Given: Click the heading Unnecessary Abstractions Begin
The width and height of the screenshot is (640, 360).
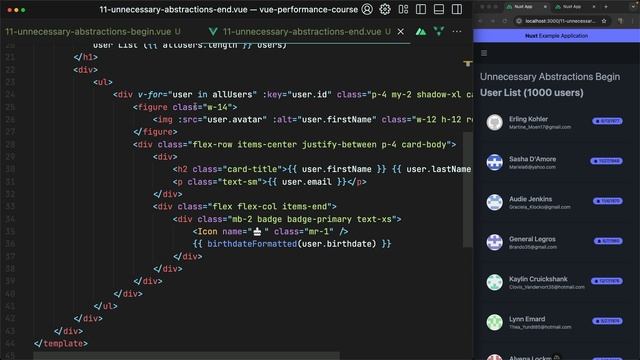Looking at the screenshot, I should pos(550,77).
